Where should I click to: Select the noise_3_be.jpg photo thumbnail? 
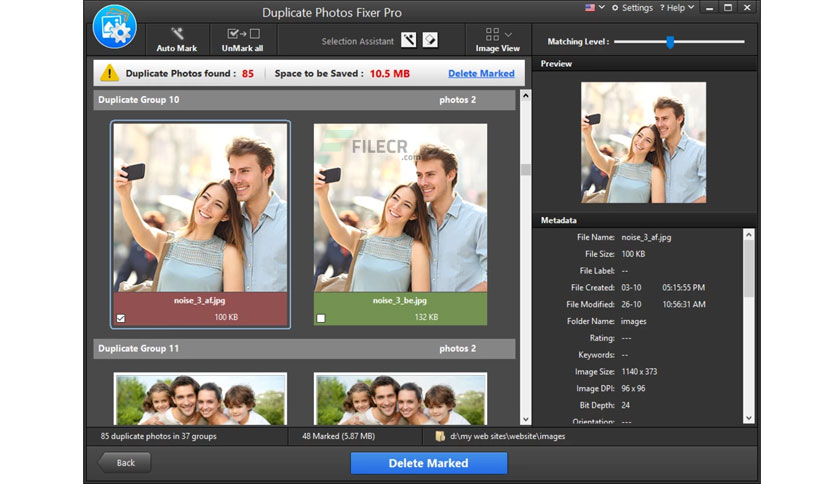coord(400,208)
